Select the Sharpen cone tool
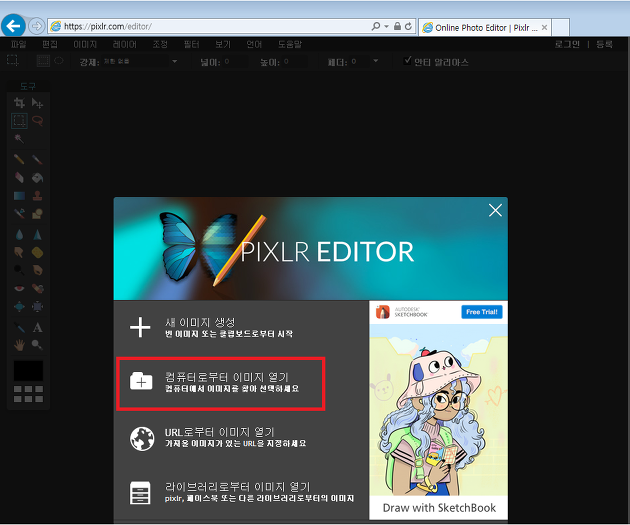This screenshot has width=630, height=525. coord(37,234)
